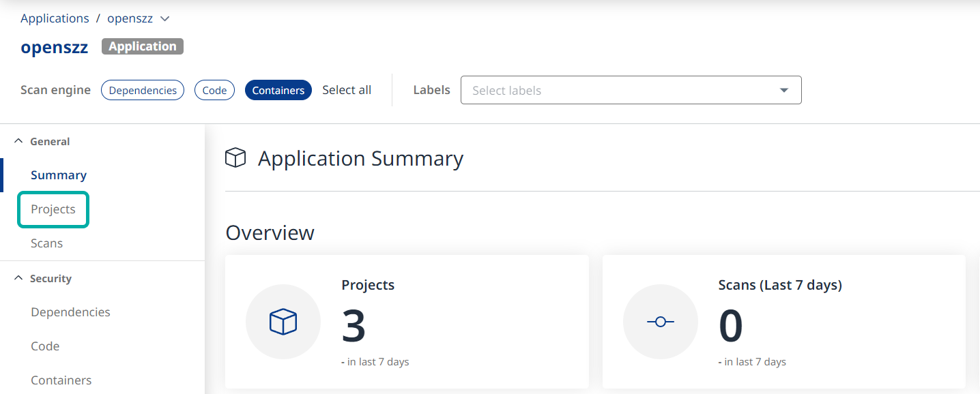Collapse the Security sidebar section

pyautogui.click(x=18, y=279)
